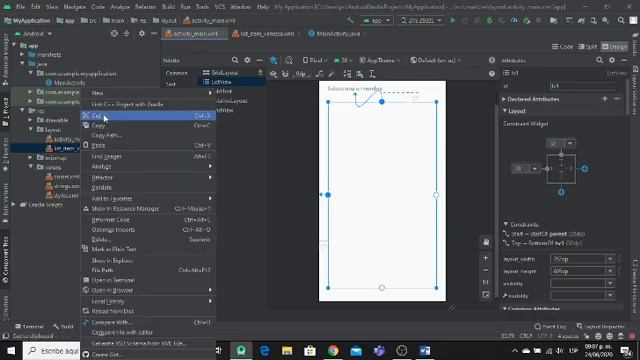Open the Event Log button
This screenshot has height=360, width=640.
point(550,326)
